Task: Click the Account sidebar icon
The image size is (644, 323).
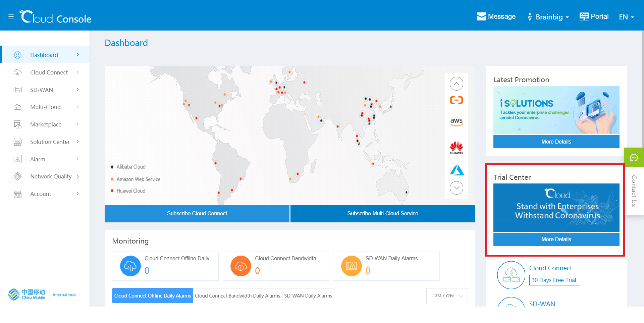Action: [17, 194]
